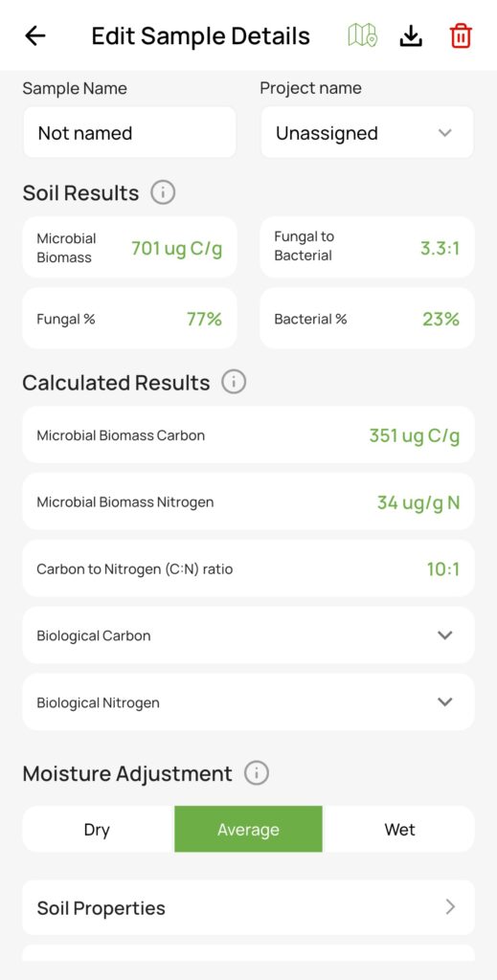
Task: Delete sample with red trash icon
Action: click(x=461, y=35)
